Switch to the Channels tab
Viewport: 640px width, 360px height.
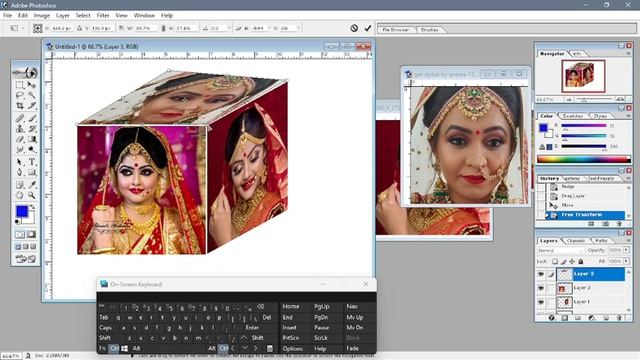point(576,241)
